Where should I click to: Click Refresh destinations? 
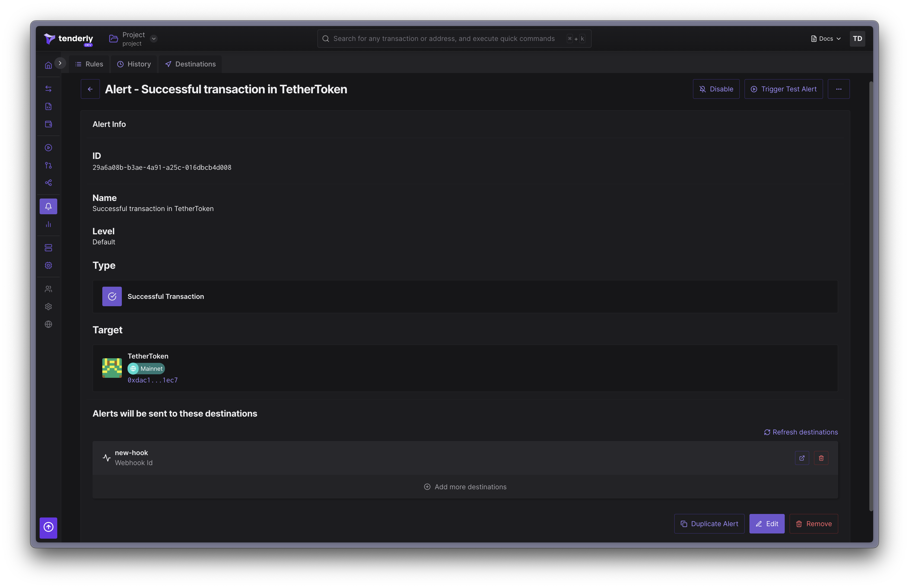[x=800, y=432]
